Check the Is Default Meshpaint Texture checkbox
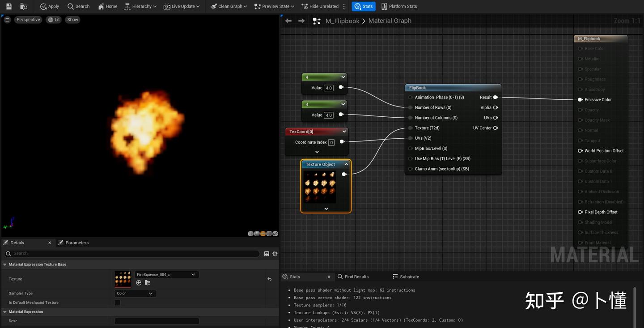The height and width of the screenshot is (328, 644). (x=117, y=302)
